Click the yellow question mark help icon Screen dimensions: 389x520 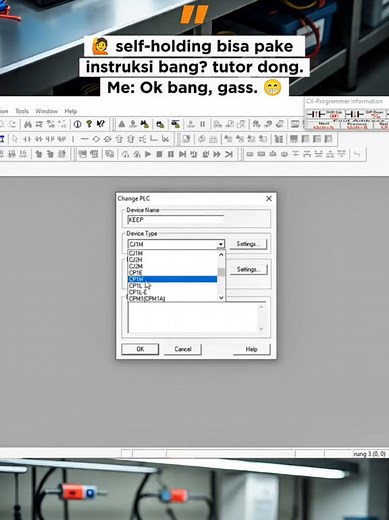pyautogui.click(x=89, y=124)
